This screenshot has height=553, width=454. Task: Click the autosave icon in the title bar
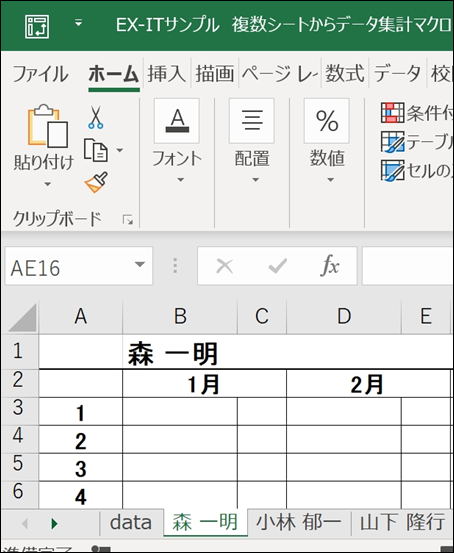point(37,26)
